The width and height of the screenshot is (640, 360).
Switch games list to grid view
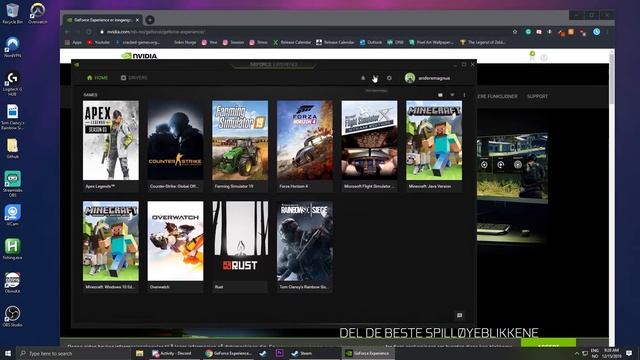click(440, 95)
